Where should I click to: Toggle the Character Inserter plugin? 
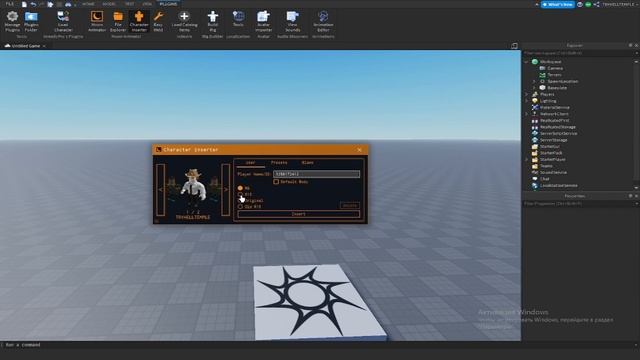coord(139,21)
